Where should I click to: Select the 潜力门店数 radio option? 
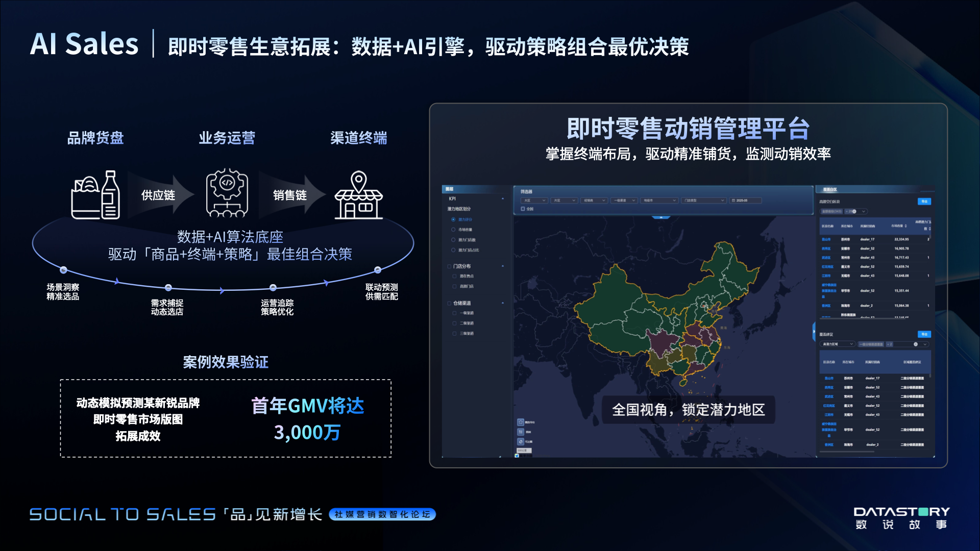[x=453, y=240]
